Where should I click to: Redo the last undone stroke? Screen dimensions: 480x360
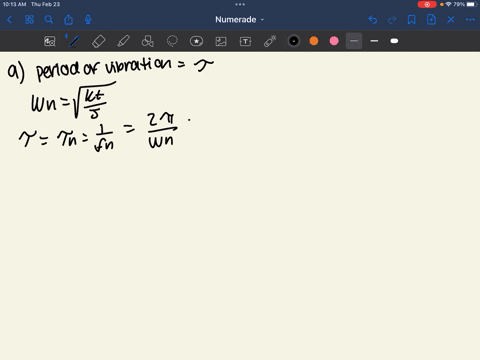pos(392,20)
